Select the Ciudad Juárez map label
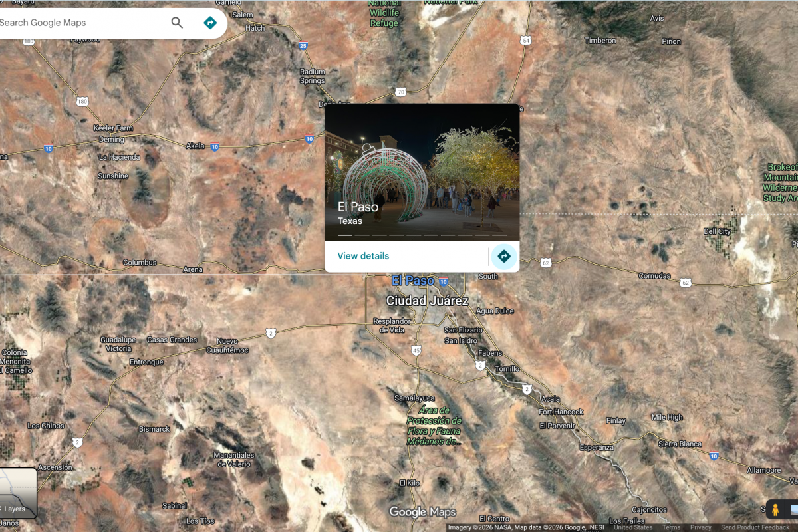This screenshot has width=798, height=532. [427, 301]
